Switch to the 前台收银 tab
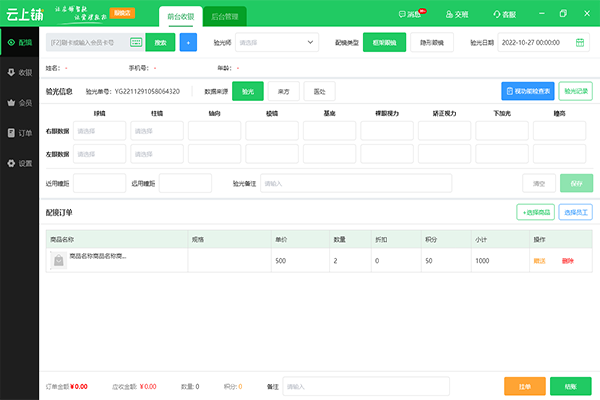 [x=180, y=17]
